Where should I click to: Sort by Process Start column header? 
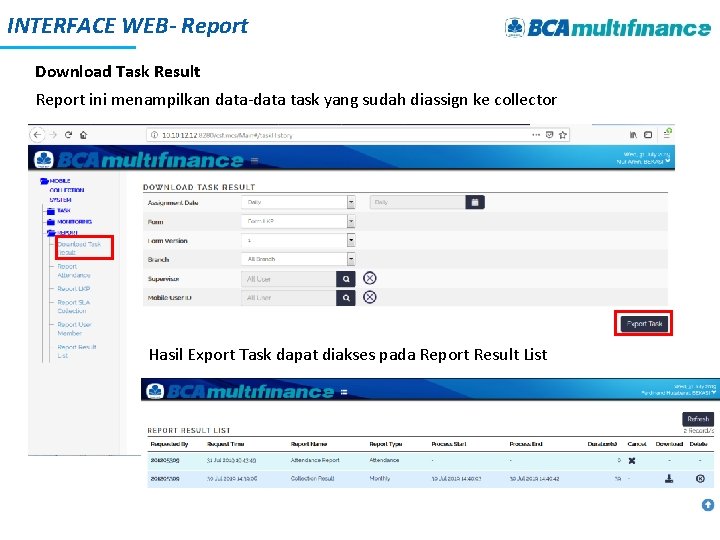coord(449,444)
